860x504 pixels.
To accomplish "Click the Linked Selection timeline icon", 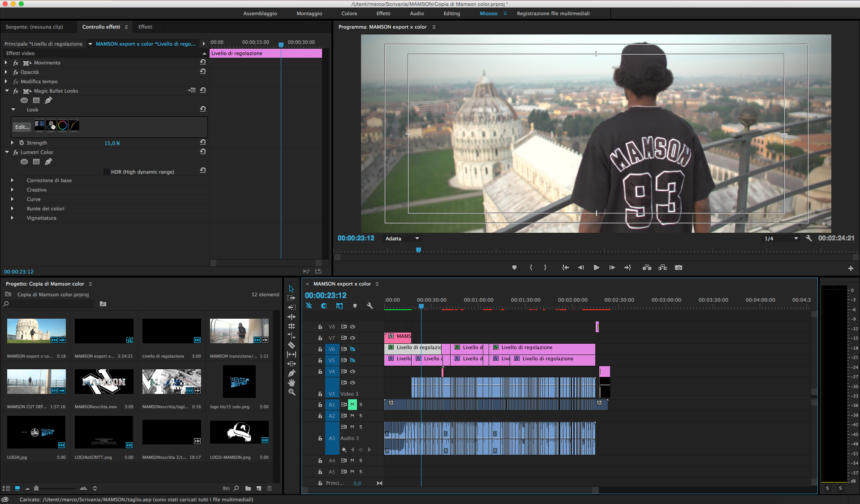I will click(340, 306).
